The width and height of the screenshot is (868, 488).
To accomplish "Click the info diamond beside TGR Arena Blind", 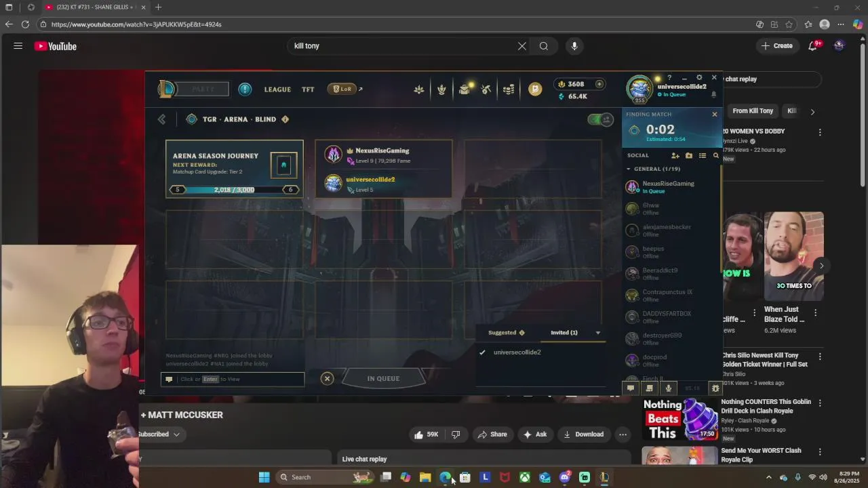I will tap(285, 119).
